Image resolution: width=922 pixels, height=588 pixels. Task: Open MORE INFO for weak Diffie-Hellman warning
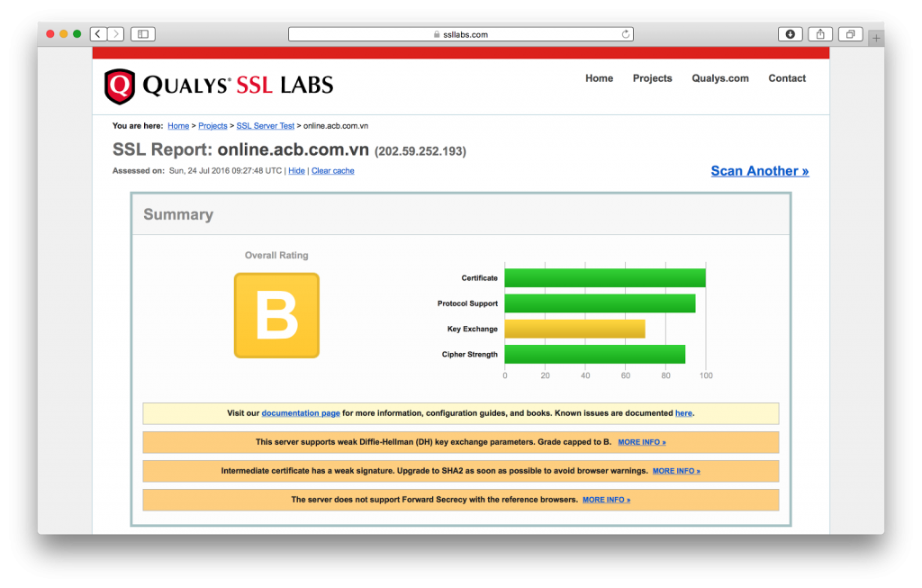point(641,442)
